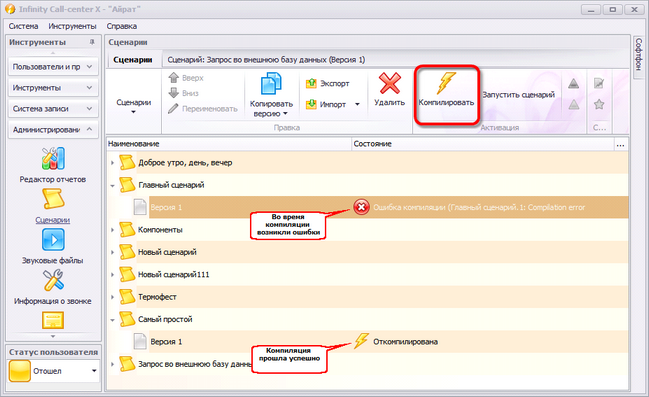This screenshot has width=649, height=397.
Task: Click the red X Удалить icon
Action: pyautogui.click(x=389, y=83)
